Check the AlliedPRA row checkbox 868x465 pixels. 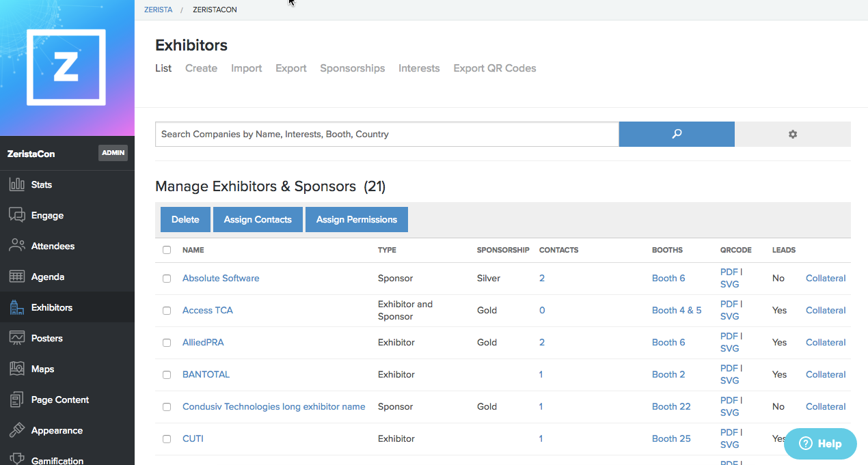pyautogui.click(x=167, y=343)
